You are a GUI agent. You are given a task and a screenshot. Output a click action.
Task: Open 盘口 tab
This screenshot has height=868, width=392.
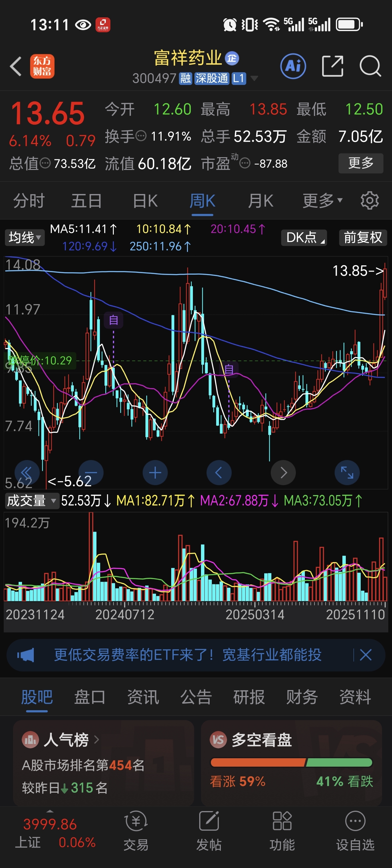click(x=90, y=697)
